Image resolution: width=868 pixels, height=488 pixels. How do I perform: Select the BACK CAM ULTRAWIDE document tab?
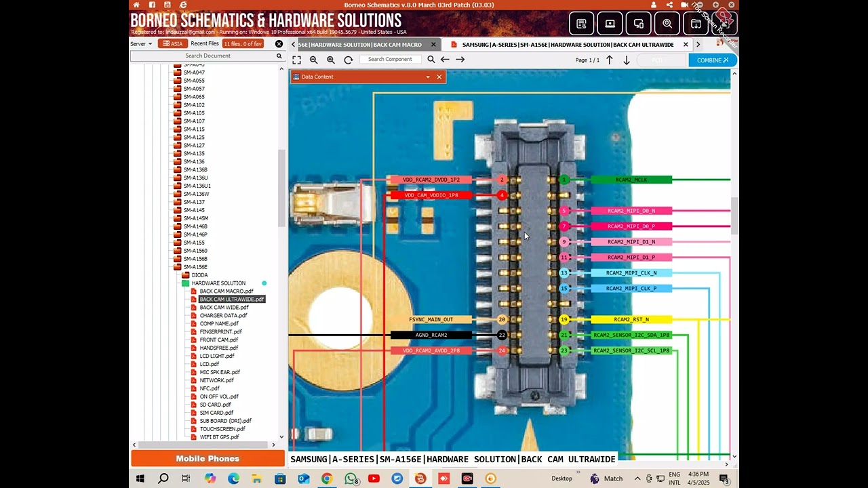567,45
